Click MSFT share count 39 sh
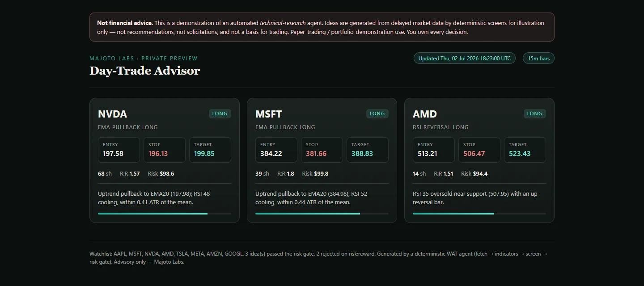This screenshot has width=644, height=286. click(262, 173)
